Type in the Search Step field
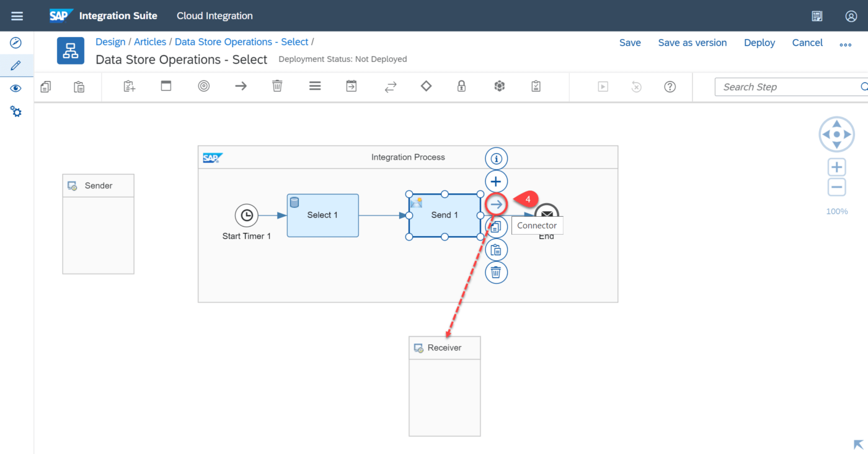 791,87
